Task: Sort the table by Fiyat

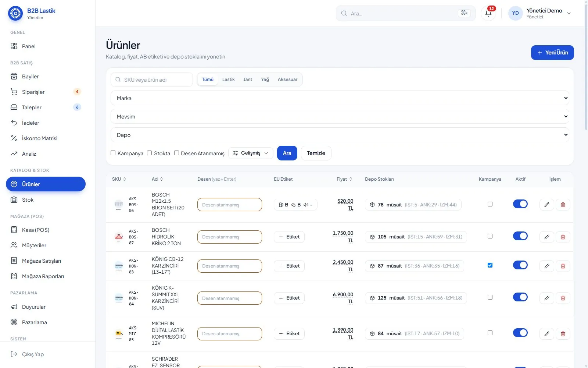Action: click(344, 179)
